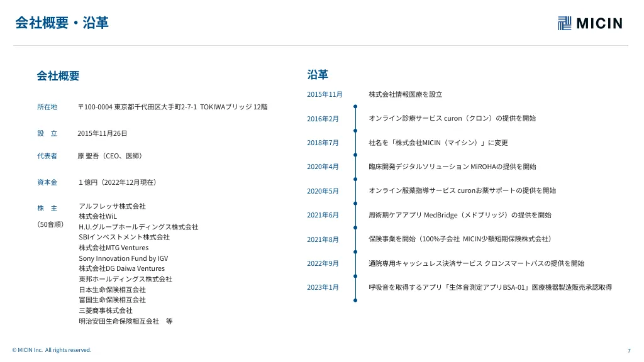This screenshot has width=644, height=362.
Task: Select shareholder 日本生命保険相互会社
Action: [112, 290]
